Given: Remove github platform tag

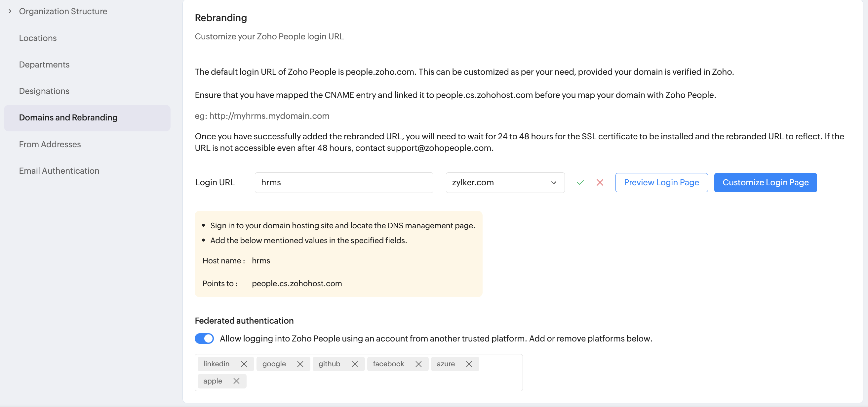Looking at the screenshot, I should coord(354,364).
